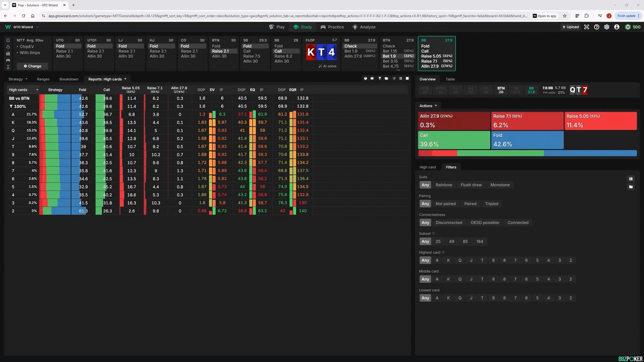Click the grid view icon in reports toolbar
This screenshot has height=362, width=644.
tap(400, 78)
